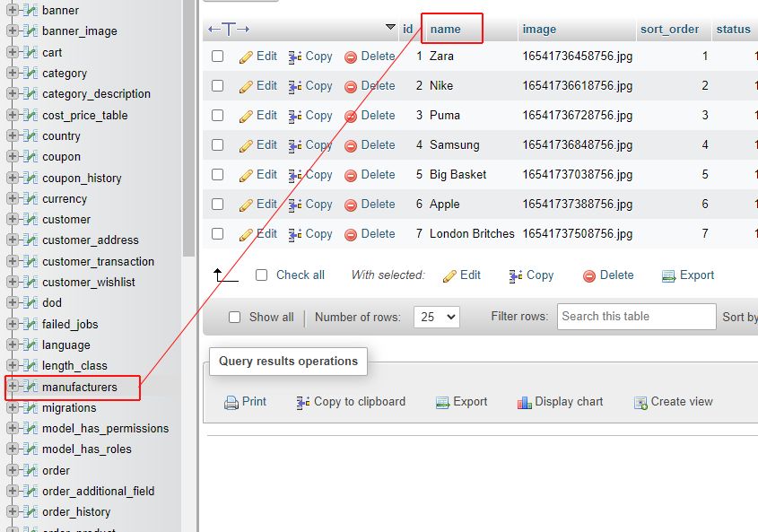Click red Delete icon for Apple

(351, 205)
